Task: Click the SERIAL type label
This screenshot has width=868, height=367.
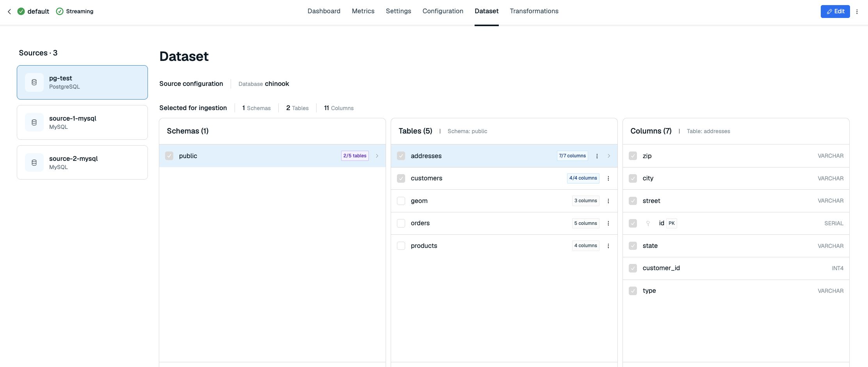Action: 834,223
